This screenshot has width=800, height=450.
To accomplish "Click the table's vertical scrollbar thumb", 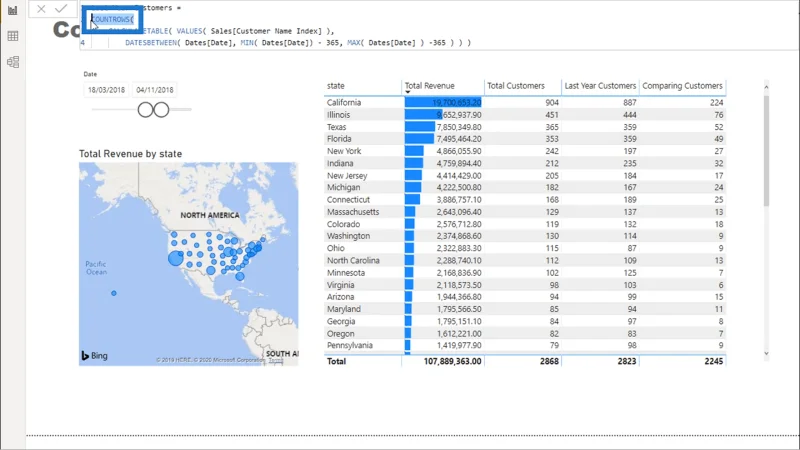I will pos(766,151).
